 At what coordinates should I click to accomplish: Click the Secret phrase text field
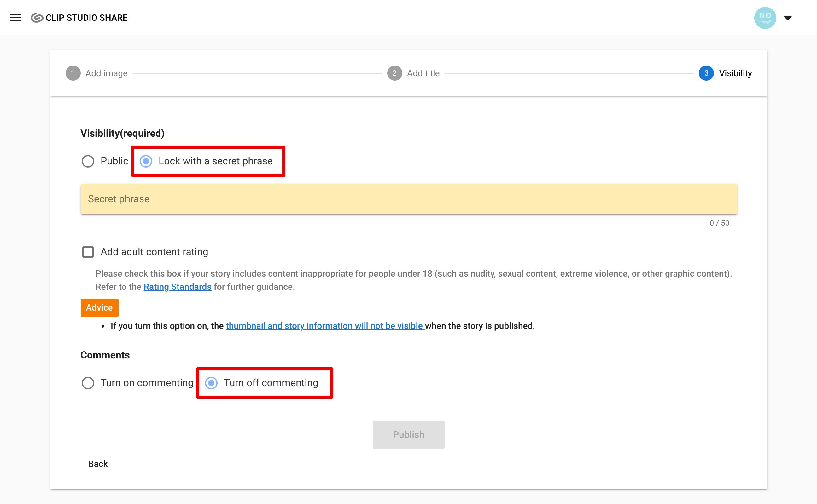[x=408, y=199]
